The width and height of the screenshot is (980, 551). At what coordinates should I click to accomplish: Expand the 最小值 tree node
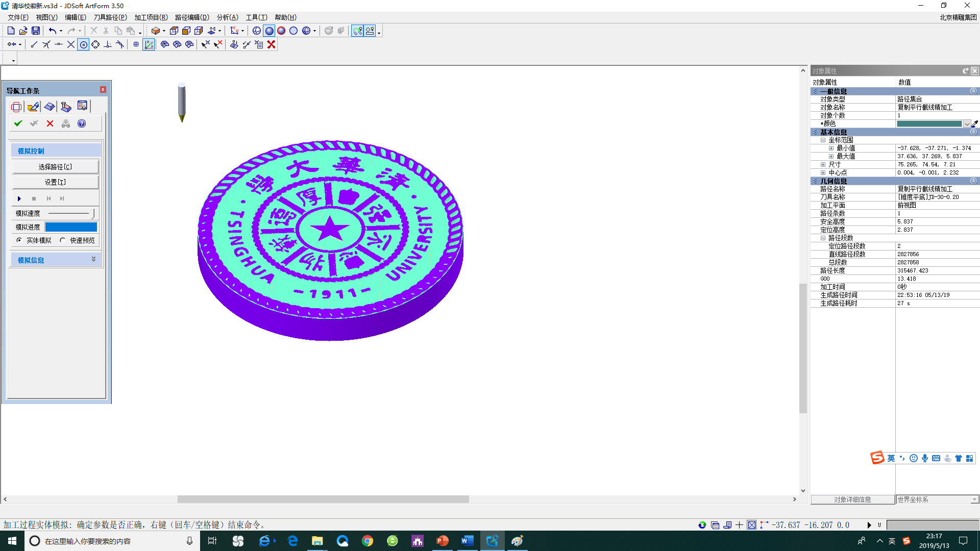tap(831, 148)
